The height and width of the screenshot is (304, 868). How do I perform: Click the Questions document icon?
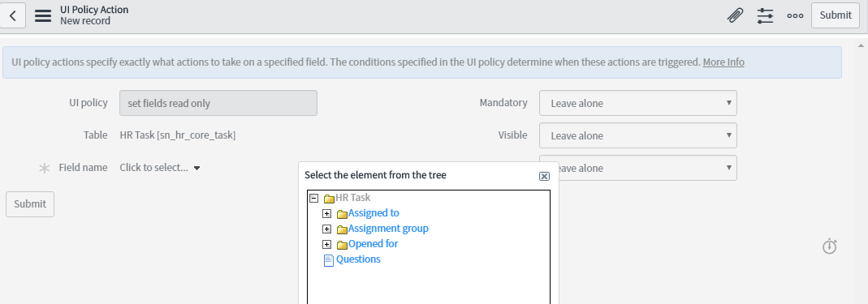pyautogui.click(x=328, y=259)
